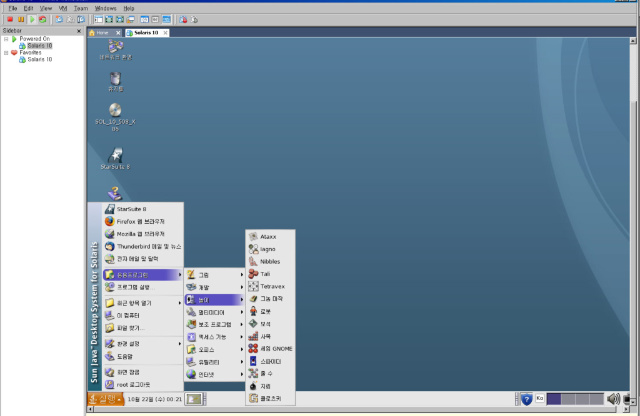Launch the Tetravex game
This screenshot has height=416, width=640.
pyautogui.click(x=270, y=286)
